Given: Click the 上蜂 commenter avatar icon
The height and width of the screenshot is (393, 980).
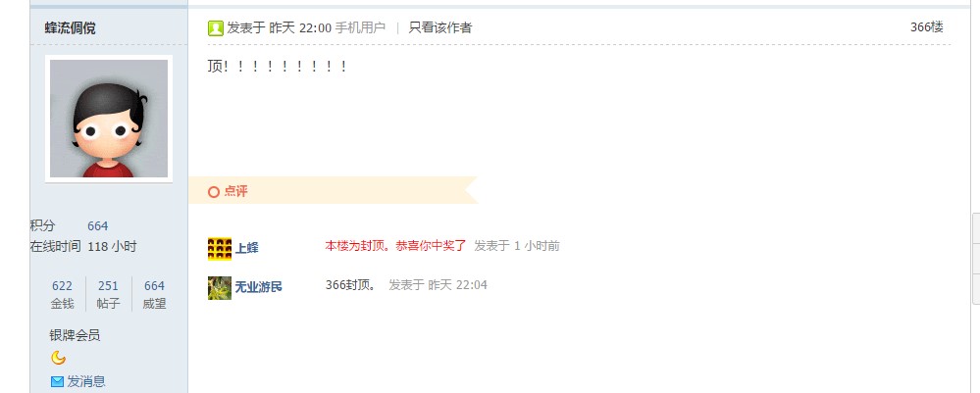Looking at the screenshot, I should click(220, 249).
